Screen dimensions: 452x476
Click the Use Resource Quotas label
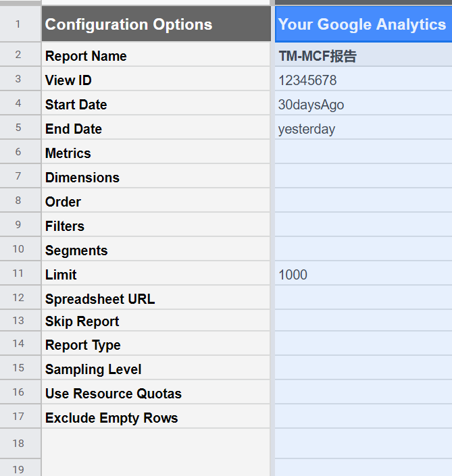coord(114,394)
